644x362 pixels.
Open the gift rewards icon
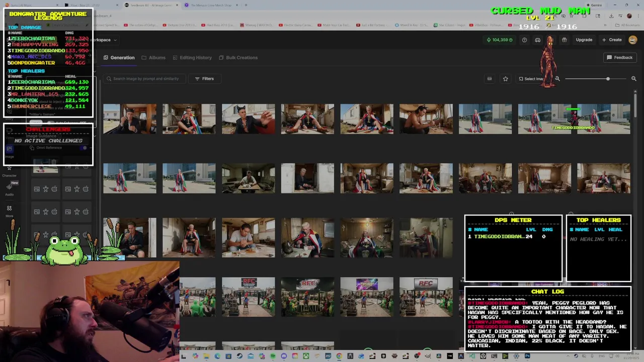coord(564,40)
